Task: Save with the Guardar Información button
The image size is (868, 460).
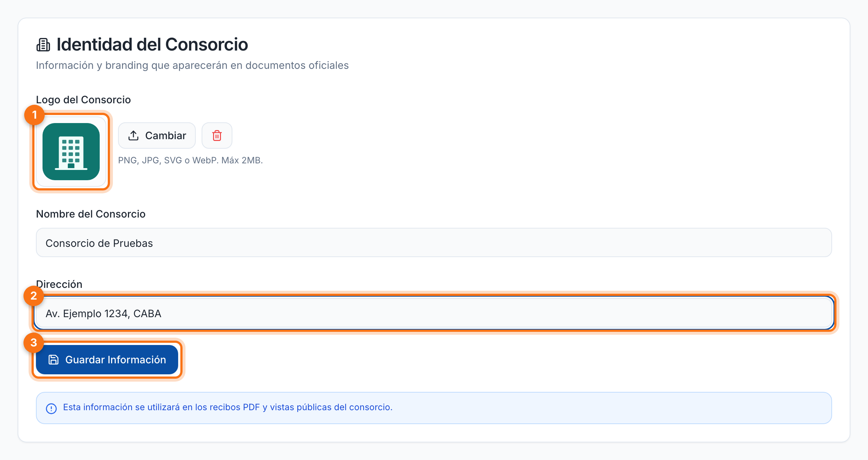Action: point(107,360)
